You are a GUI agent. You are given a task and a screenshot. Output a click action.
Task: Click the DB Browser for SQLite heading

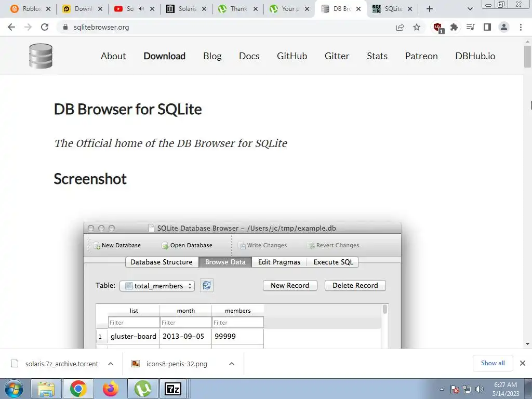[128, 109]
